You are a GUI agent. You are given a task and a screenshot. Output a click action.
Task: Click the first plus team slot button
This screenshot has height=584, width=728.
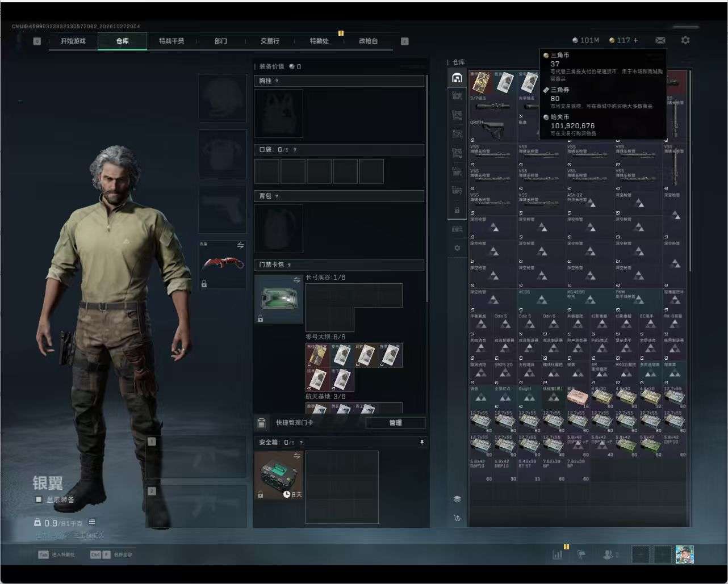coord(640,554)
